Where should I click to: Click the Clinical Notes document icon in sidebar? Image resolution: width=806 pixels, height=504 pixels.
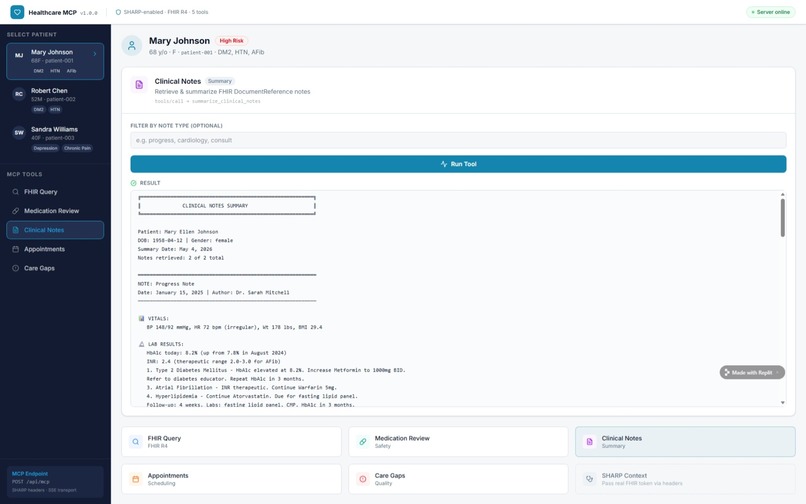pos(15,230)
